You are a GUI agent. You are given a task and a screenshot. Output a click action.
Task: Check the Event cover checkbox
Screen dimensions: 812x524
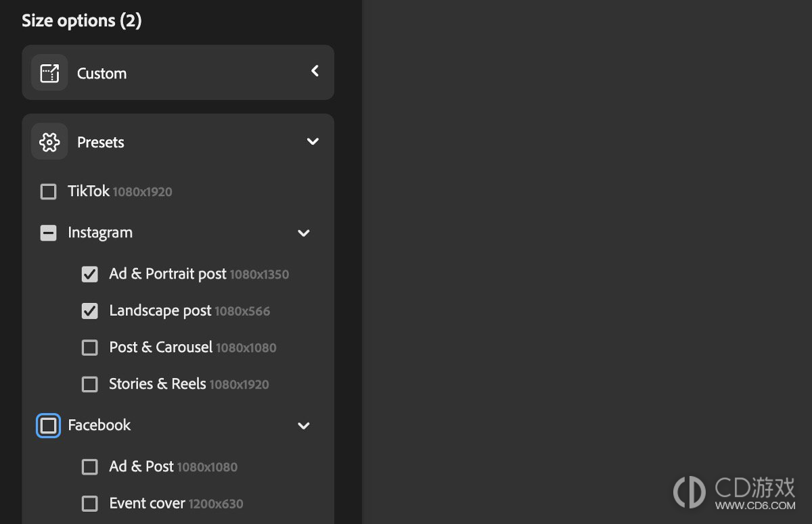(89, 503)
